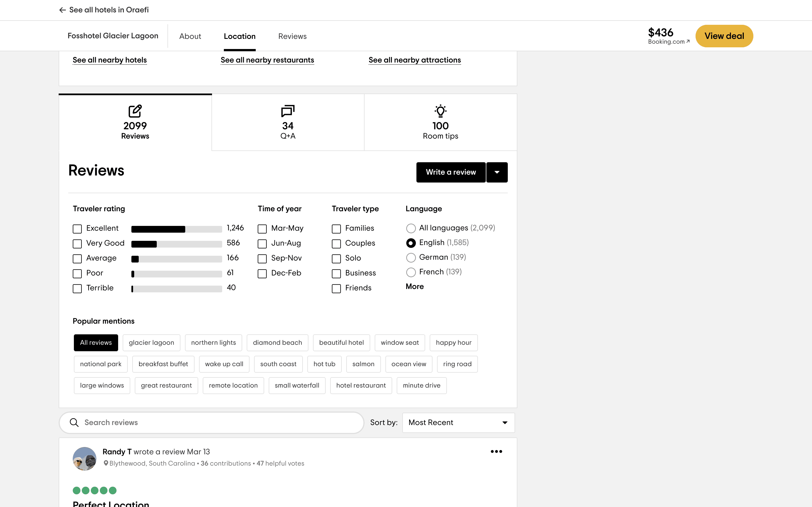Image resolution: width=812 pixels, height=507 pixels.
Task: Select the German language radio button
Action: pos(411,257)
